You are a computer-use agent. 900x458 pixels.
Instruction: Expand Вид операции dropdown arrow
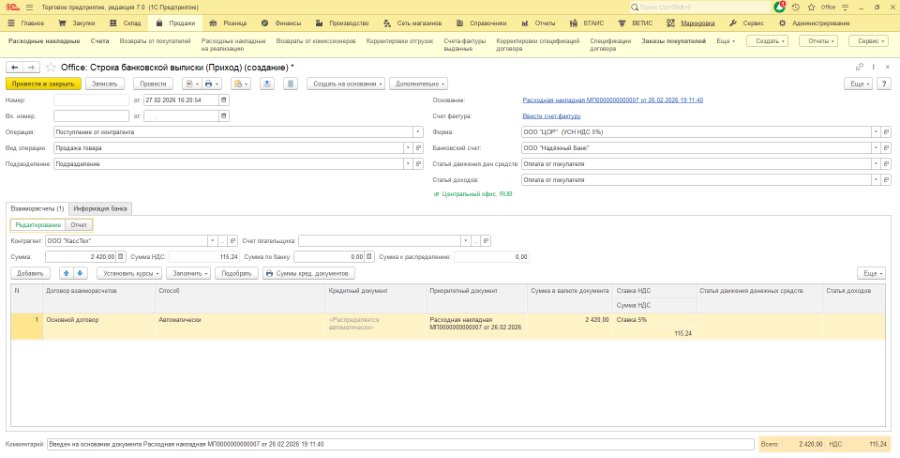[409, 148]
